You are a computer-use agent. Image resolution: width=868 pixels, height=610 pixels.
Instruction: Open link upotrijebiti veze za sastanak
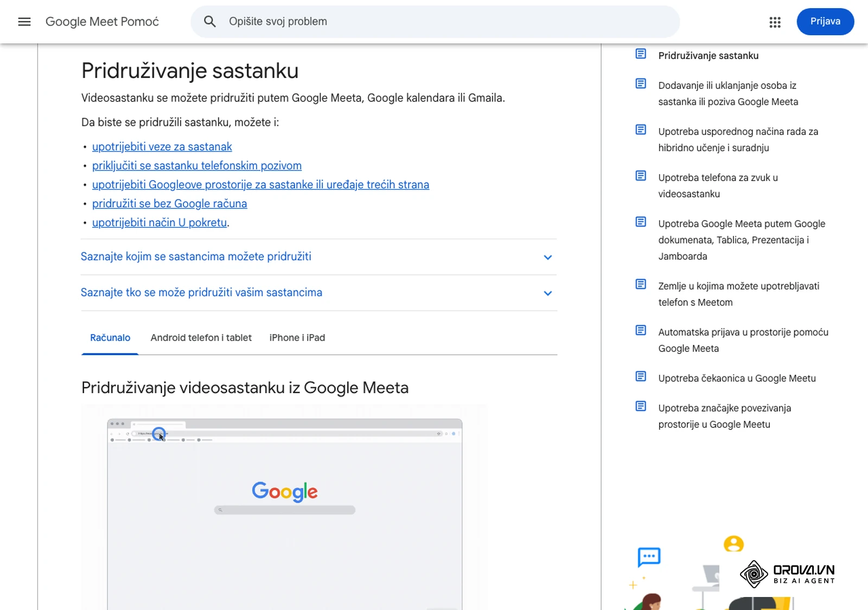pos(162,147)
